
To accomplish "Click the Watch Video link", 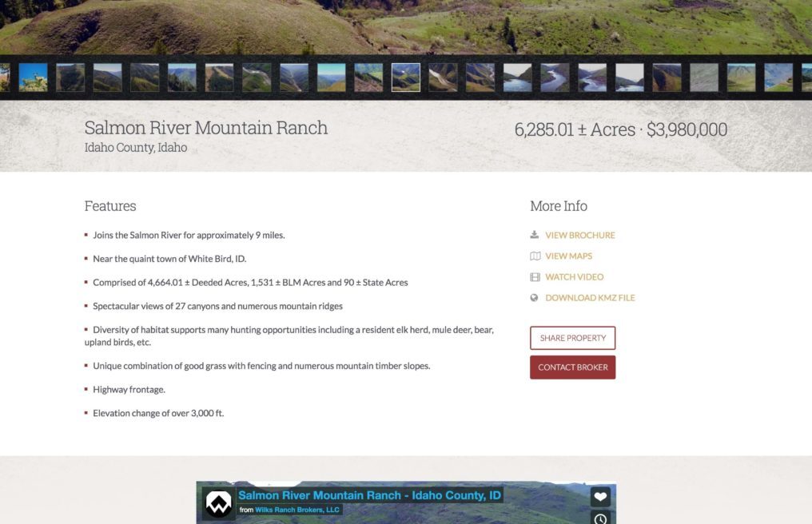I will [x=574, y=277].
